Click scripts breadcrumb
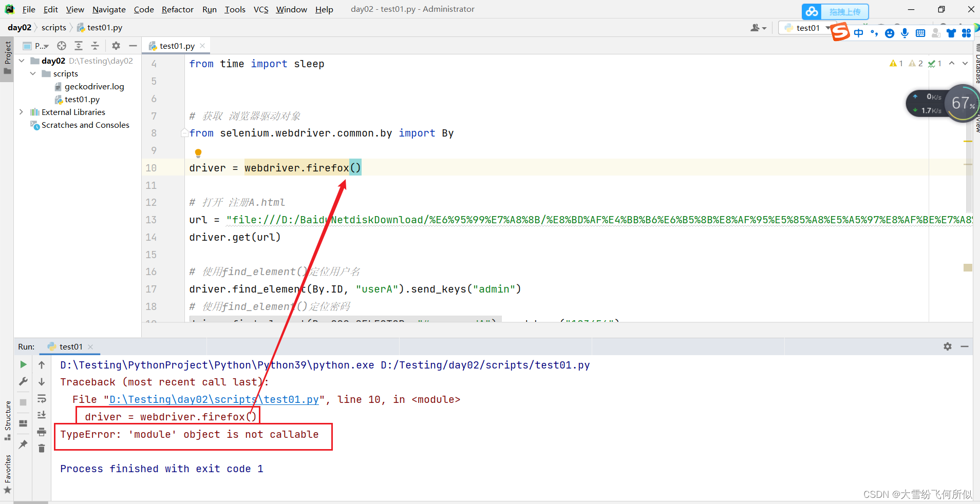This screenshot has height=504, width=980. tap(54, 28)
